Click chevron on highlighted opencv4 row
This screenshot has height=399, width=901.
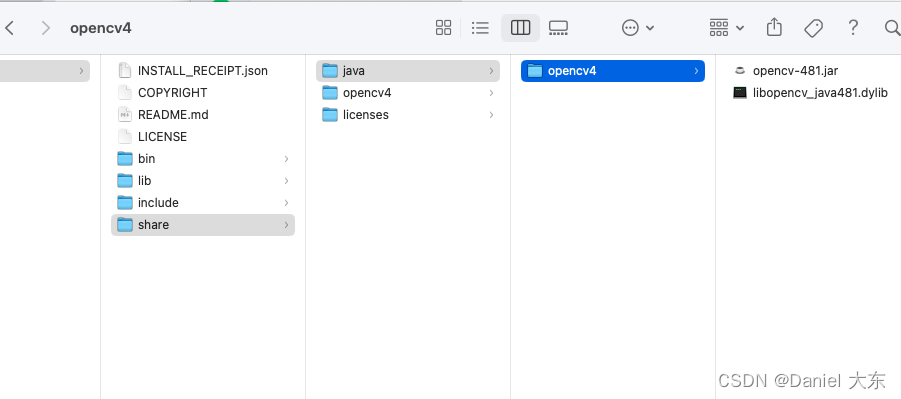[696, 71]
